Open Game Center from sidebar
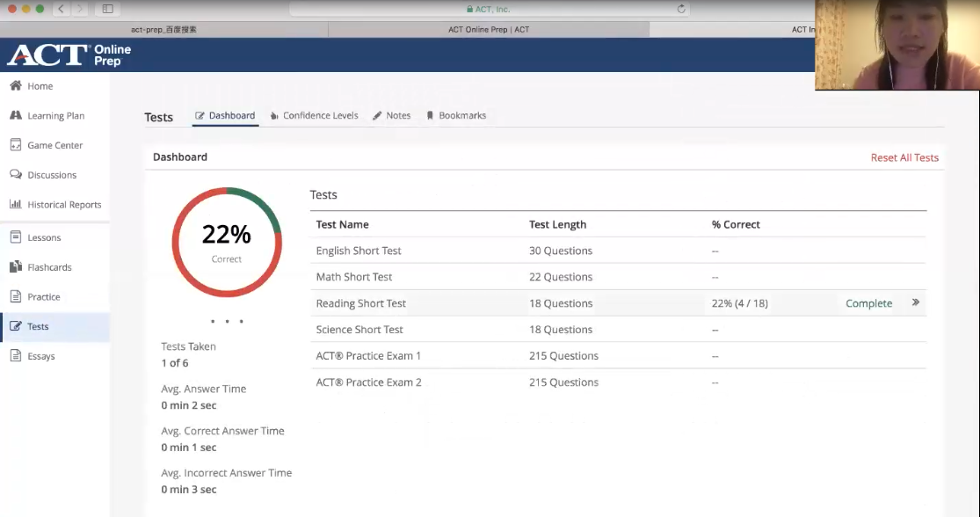980x517 pixels. 55,145
